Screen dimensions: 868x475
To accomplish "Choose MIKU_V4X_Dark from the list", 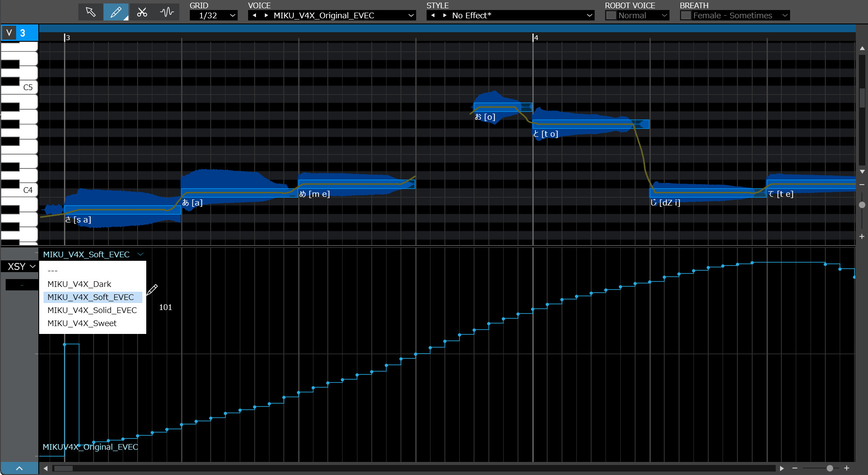I will [x=93, y=284].
